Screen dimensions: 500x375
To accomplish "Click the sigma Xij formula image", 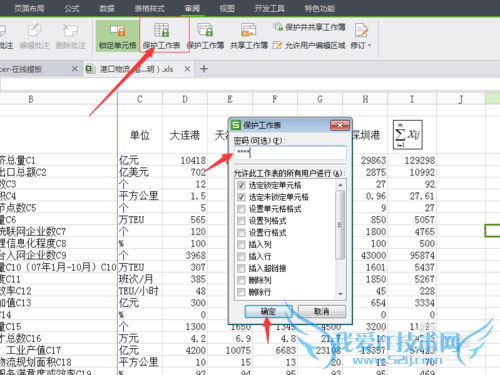I will pyautogui.click(x=408, y=135).
